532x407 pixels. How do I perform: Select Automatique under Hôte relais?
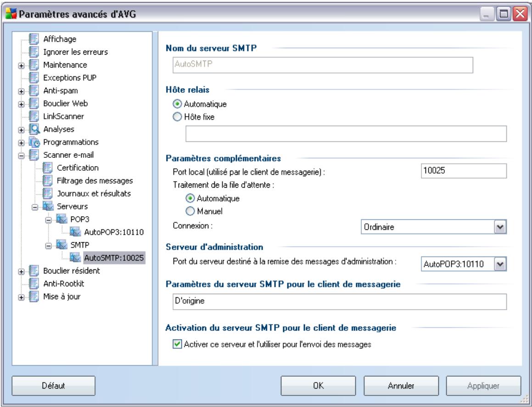click(x=177, y=104)
